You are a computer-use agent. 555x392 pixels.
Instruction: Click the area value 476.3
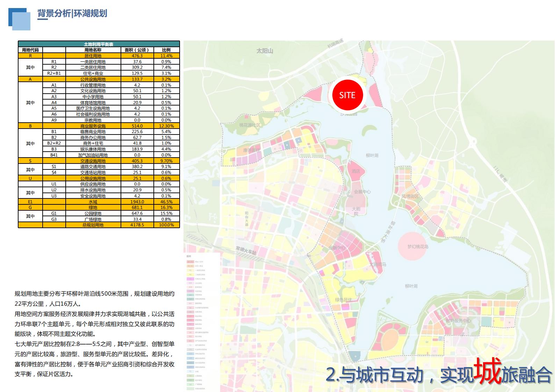pyautogui.click(x=137, y=56)
